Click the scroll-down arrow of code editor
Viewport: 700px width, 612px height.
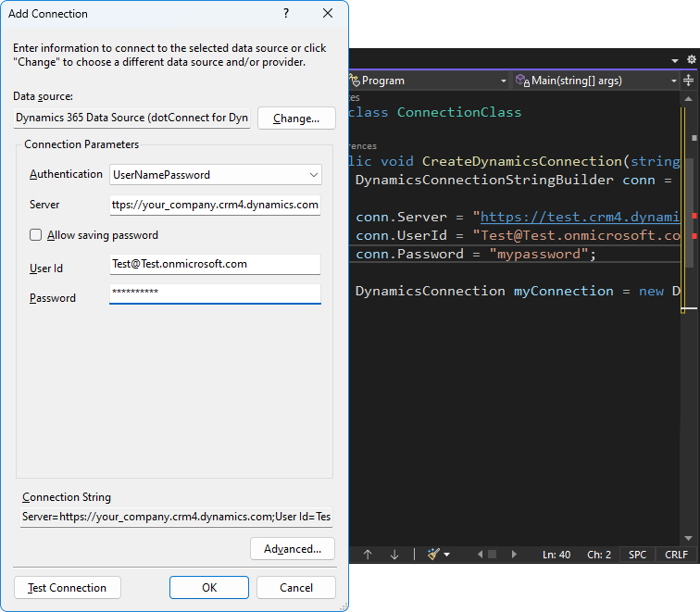point(688,537)
